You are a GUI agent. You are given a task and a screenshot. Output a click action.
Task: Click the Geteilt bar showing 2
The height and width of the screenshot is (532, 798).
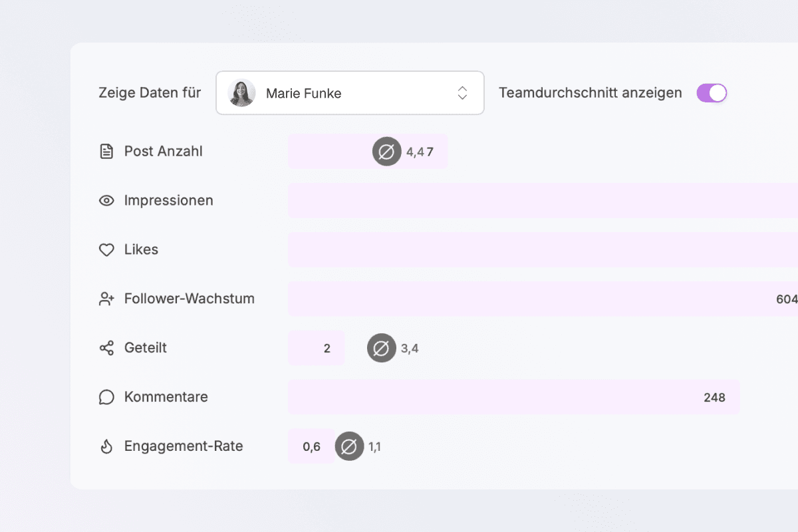(x=317, y=348)
